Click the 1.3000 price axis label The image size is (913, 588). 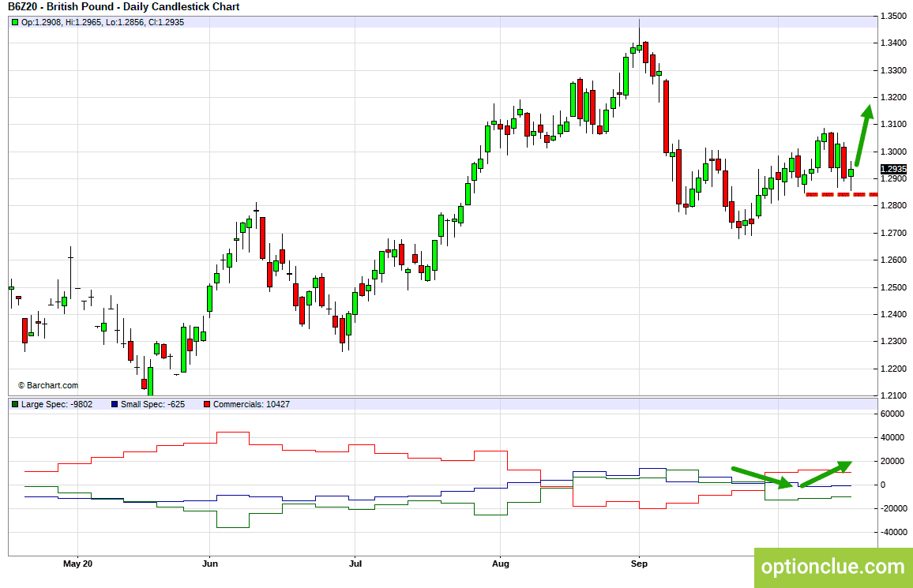[x=894, y=152]
